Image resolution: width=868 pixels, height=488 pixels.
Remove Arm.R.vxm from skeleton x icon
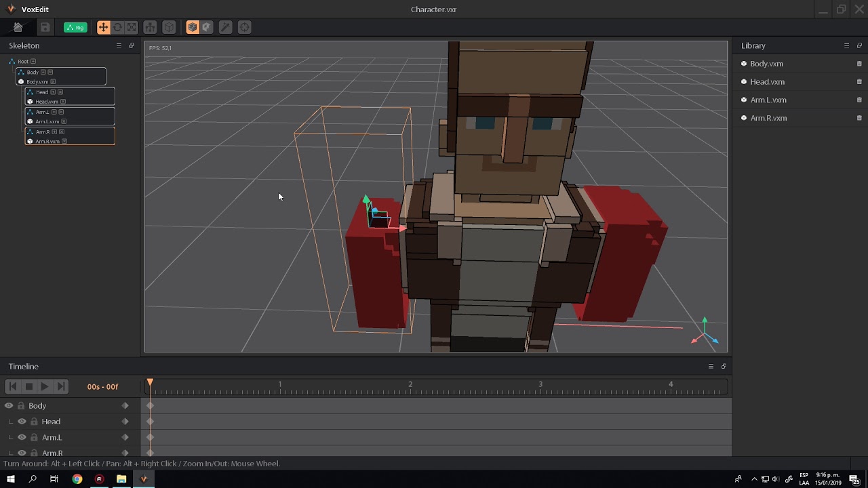coord(64,141)
